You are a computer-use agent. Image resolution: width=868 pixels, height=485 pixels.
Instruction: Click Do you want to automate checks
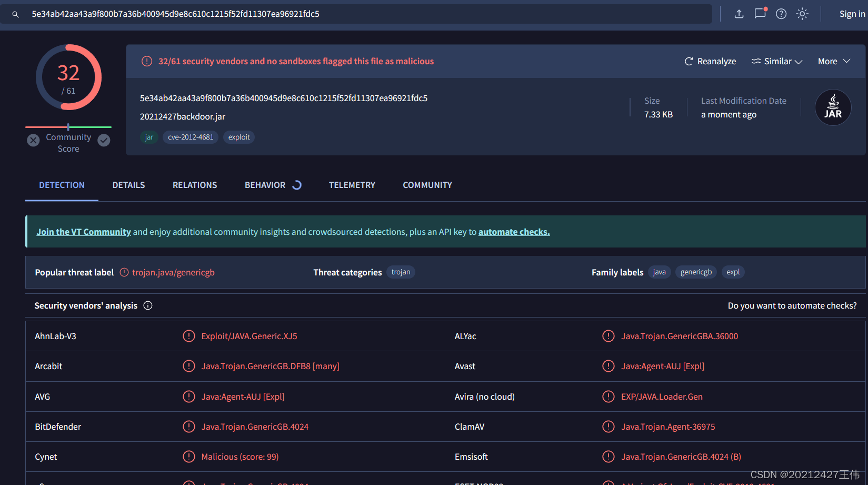792,305
